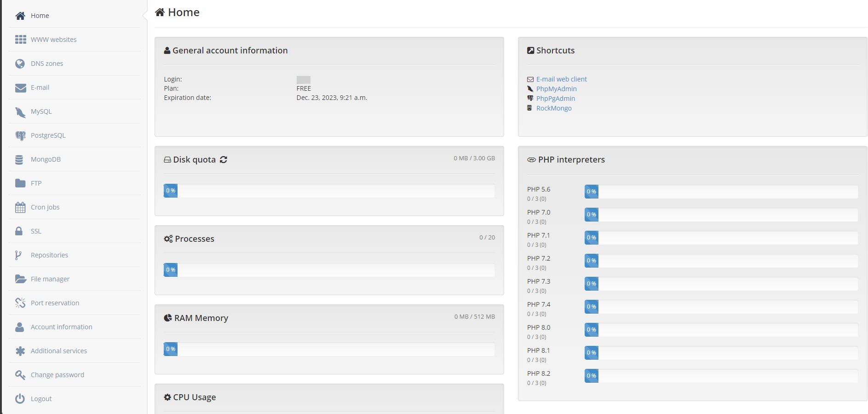The width and height of the screenshot is (868, 414).
Task: Click the DNS zones globe icon
Action: (x=20, y=64)
